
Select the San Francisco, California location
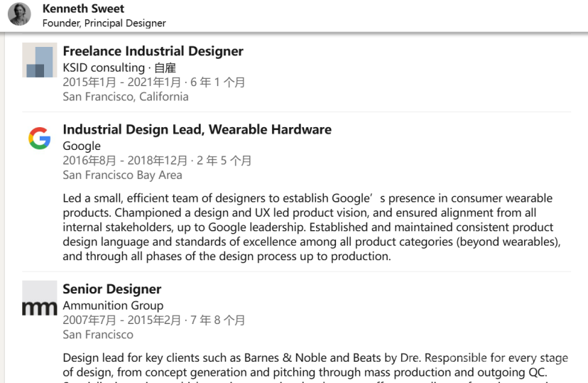coord(126,97)
